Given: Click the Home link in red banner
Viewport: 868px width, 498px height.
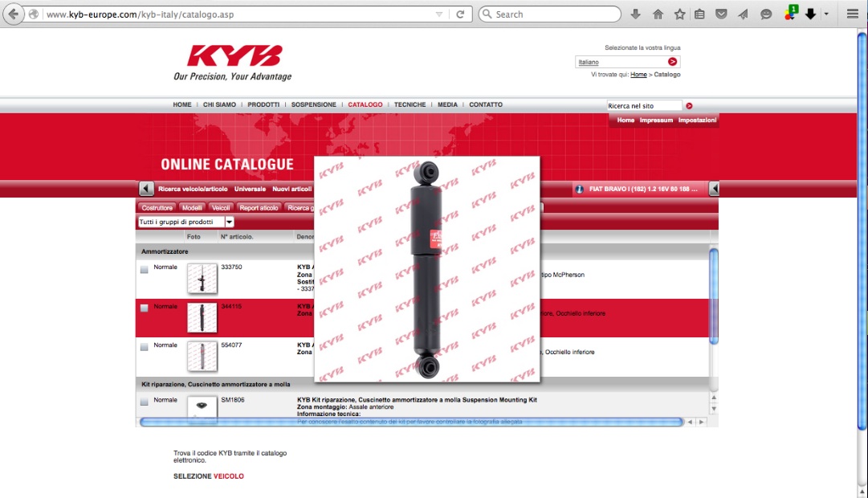Looking at the screenshot, I should pyautogui.click(x=626, y=120).
